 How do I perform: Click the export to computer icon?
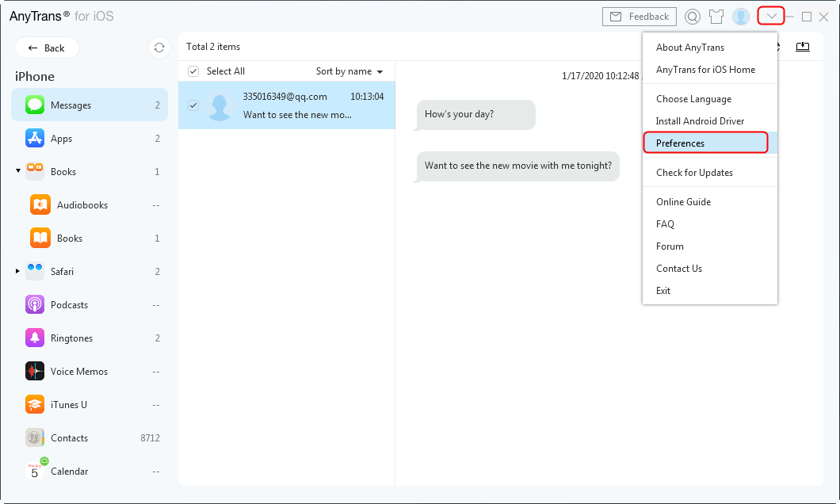pyautogui.click(x=803, y=47)
